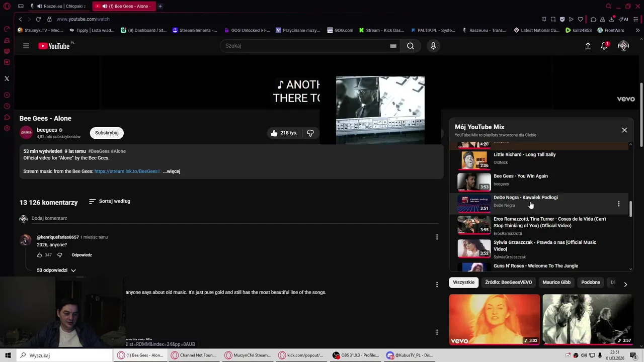The image size is (644, 362).
Task: Open the FrontWars bookmark
Action: click(611, 30)
